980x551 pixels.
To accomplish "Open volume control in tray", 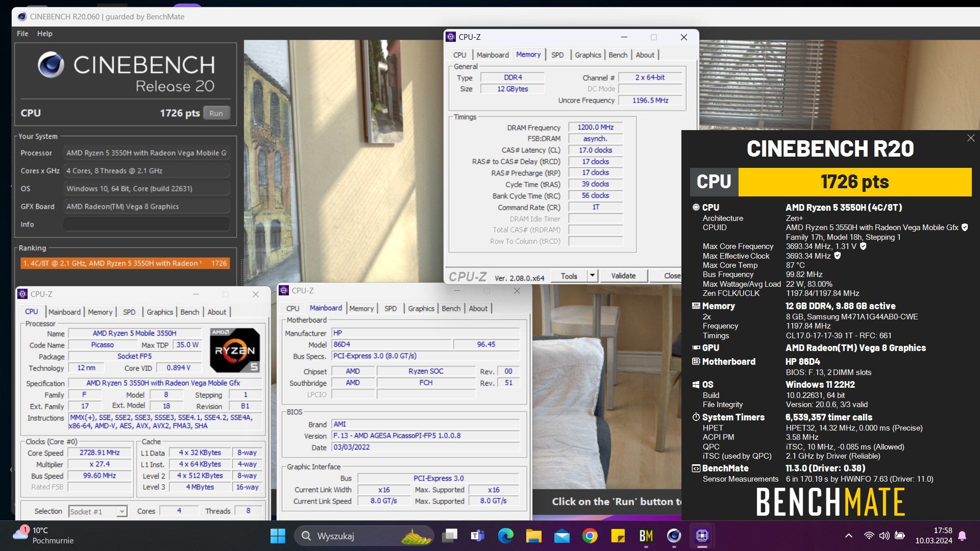I will (885, 536).
